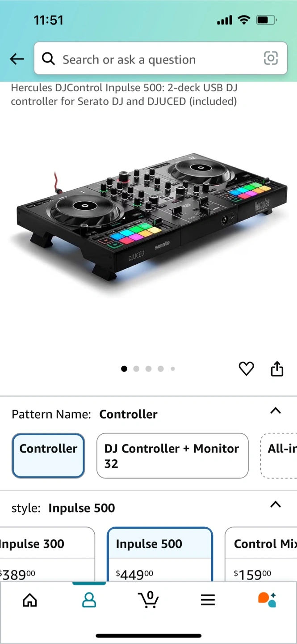The height and width of the screenshot is (644, 297).
Task: Select the partially visible All-in pattern option
Action: tap(279, 455)
